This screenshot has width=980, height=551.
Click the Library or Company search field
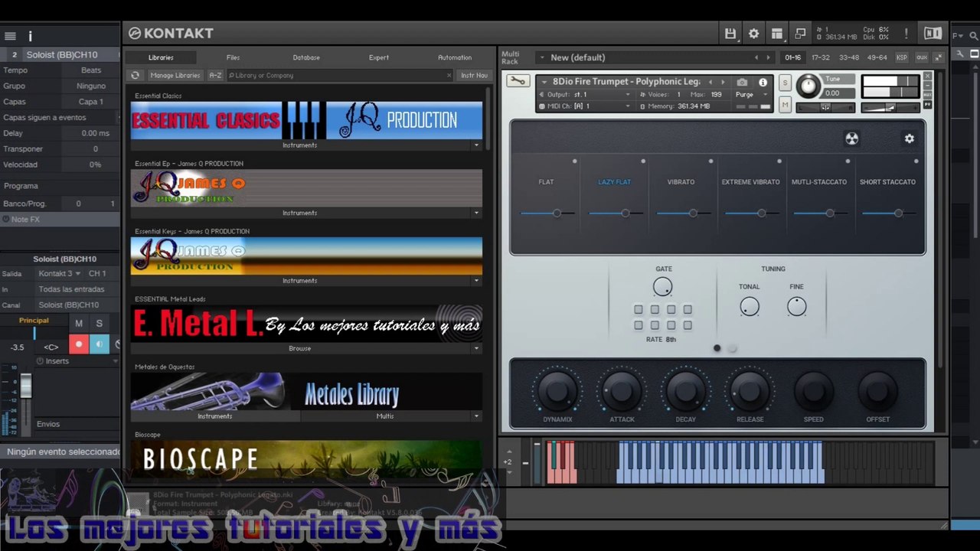click(337, 75)
